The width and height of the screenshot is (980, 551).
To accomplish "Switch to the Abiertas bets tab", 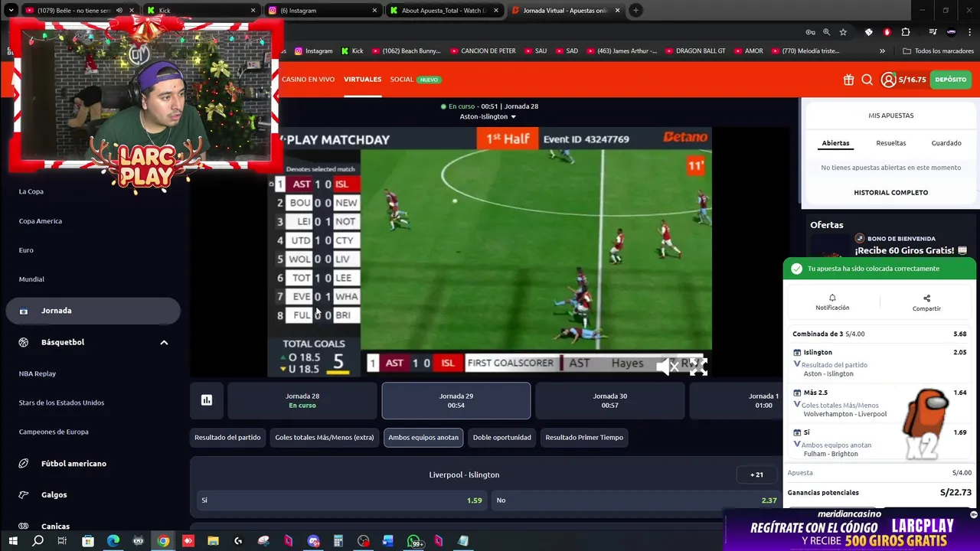I will point(835,143).
